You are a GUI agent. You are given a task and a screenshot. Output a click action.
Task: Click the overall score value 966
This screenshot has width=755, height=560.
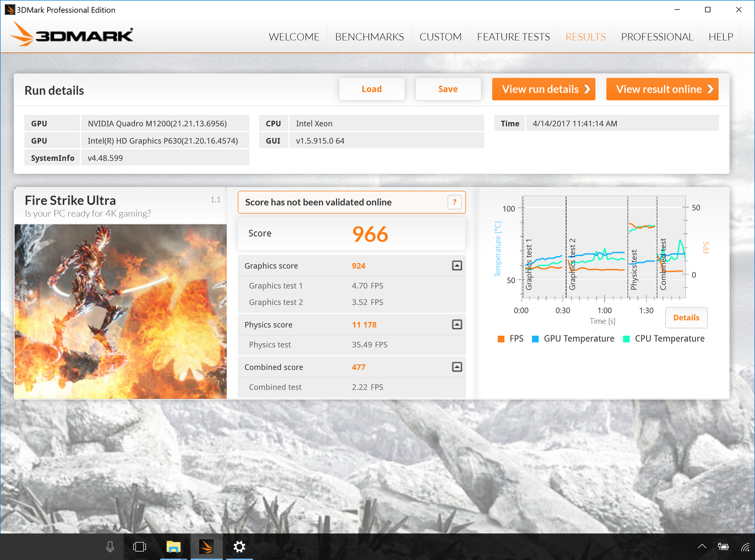370,234
